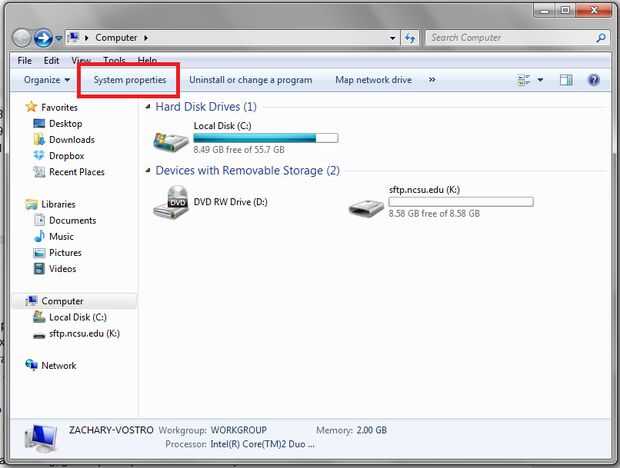Open Downloads in Favorites
Viewport: 620px width, 468px height.
[x=72, y=140]
